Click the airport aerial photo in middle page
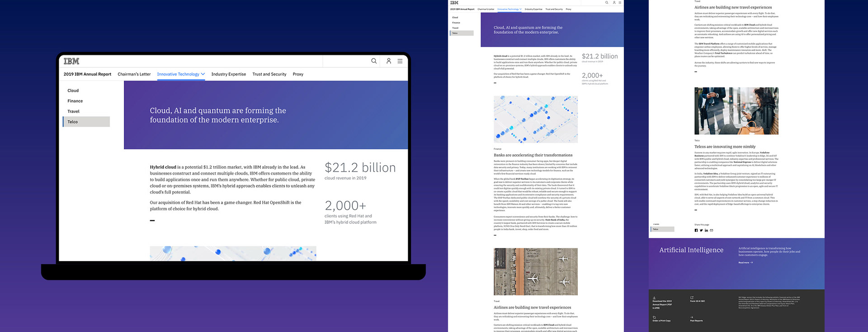The height and width of the screenshot is (332, 868). click(x=536, y=272)
